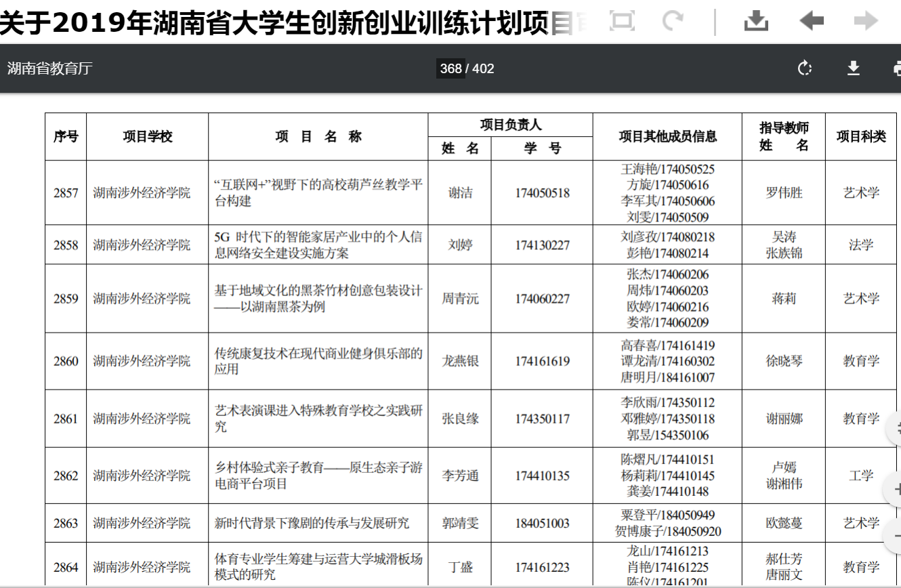Click project leader name 周青沅
This screenshot has width=901, height=588.
[461, 299]
